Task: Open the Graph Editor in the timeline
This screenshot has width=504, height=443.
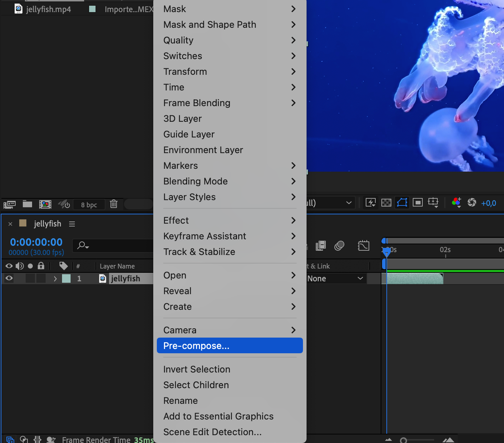Action: tap(363, 246)
